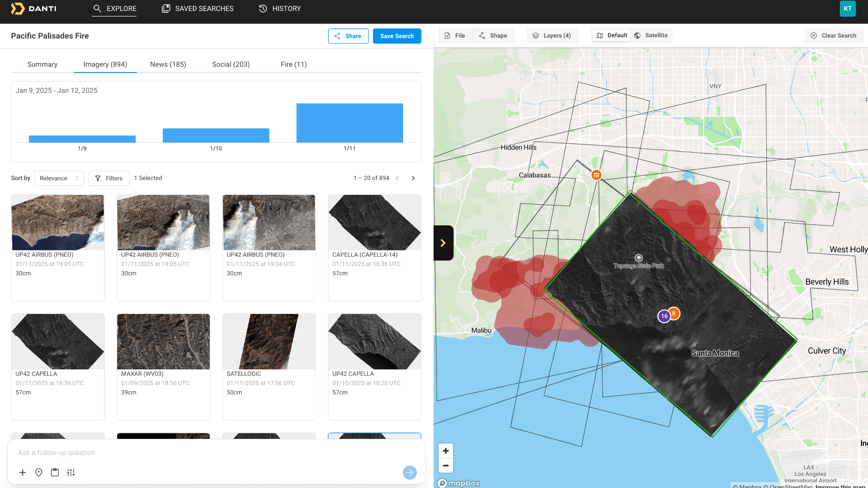Switch to the News tab
This screenshot has height=488, width=868.
tap(168, 64)
